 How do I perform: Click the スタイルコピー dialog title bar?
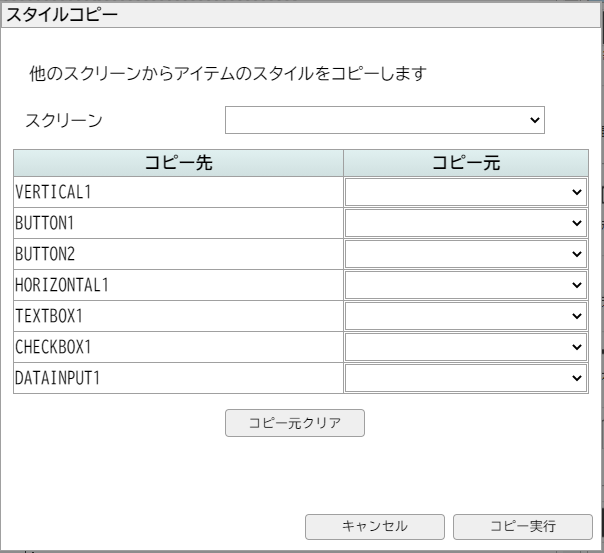[x=300, y=15]
